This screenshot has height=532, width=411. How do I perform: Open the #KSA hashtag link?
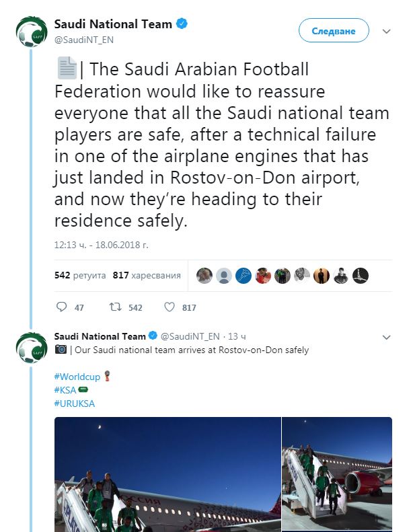(65, 390)
